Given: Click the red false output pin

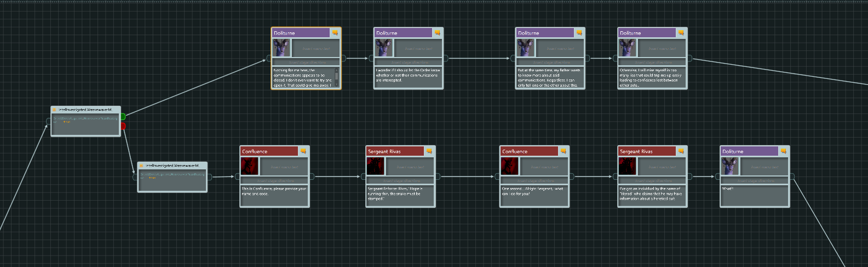Looking at the screenshot, I should coord(123,126).
